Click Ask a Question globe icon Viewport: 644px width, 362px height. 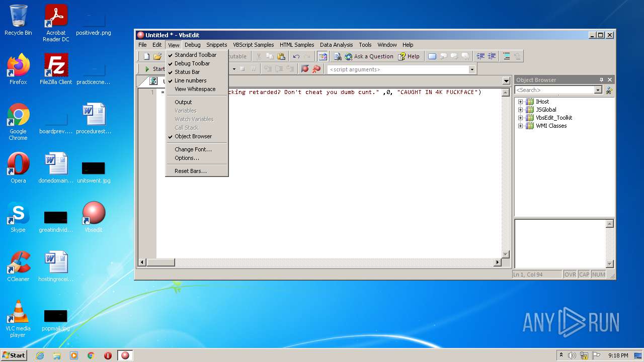tap(369, 56)
